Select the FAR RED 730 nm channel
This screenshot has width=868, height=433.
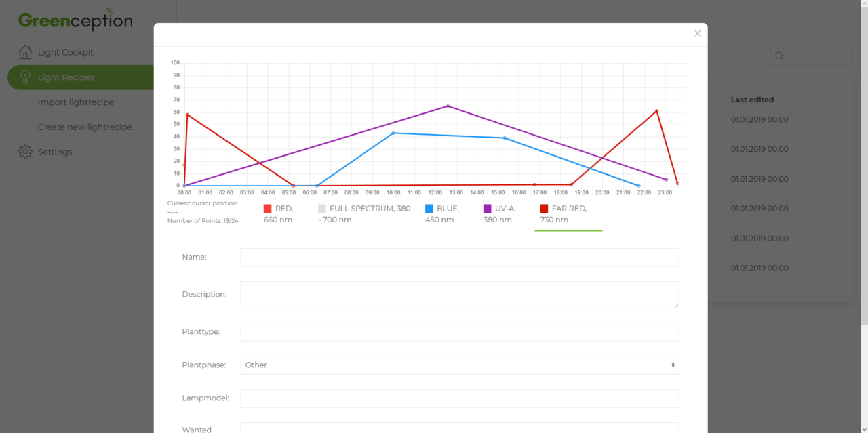[564, 213]
